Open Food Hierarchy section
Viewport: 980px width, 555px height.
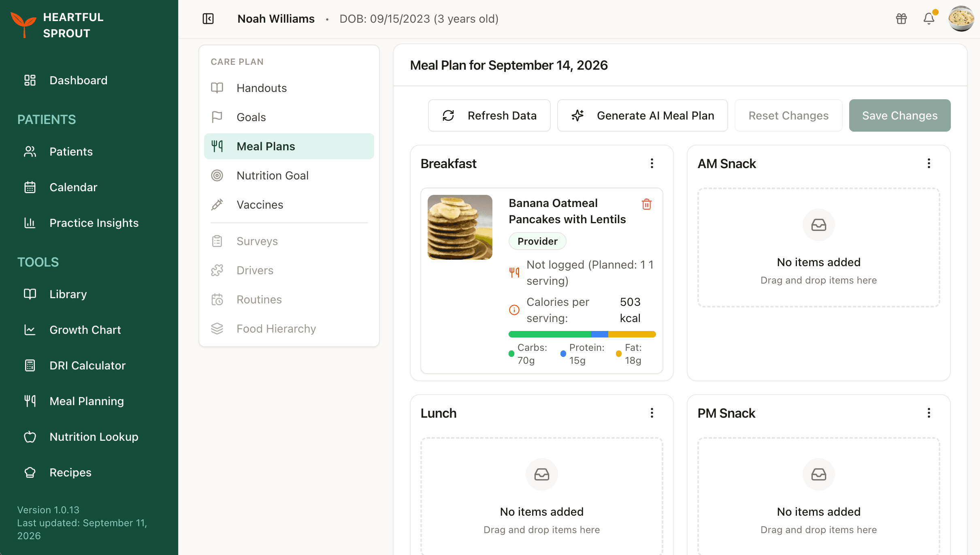pos(289,329)
